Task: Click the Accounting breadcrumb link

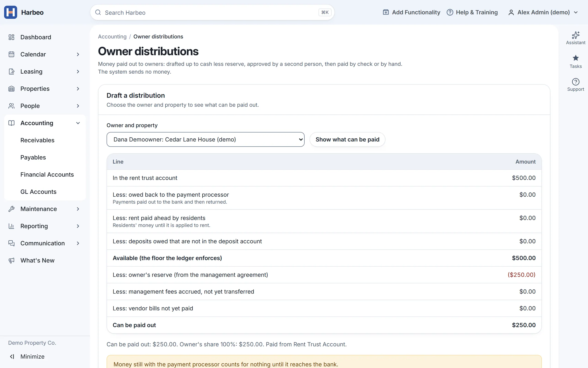Action: pos(112,37)
